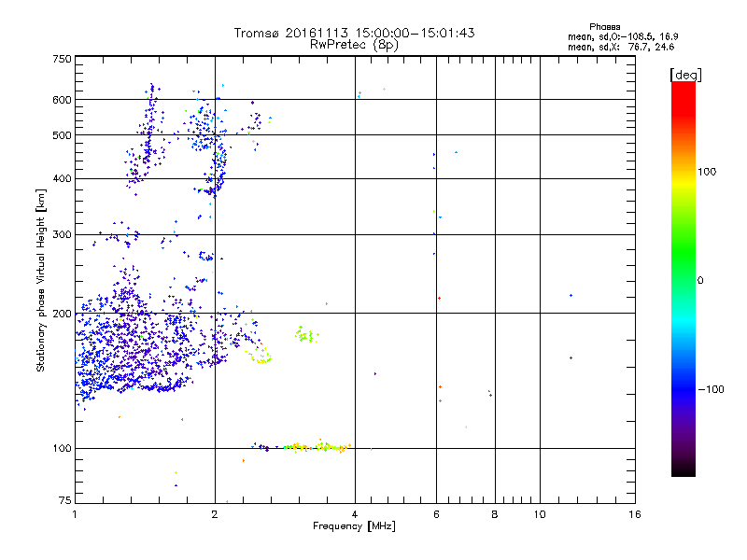747x560 pixels.
Task: Click the y-axis tick label '750'
Action: point(62,59)
